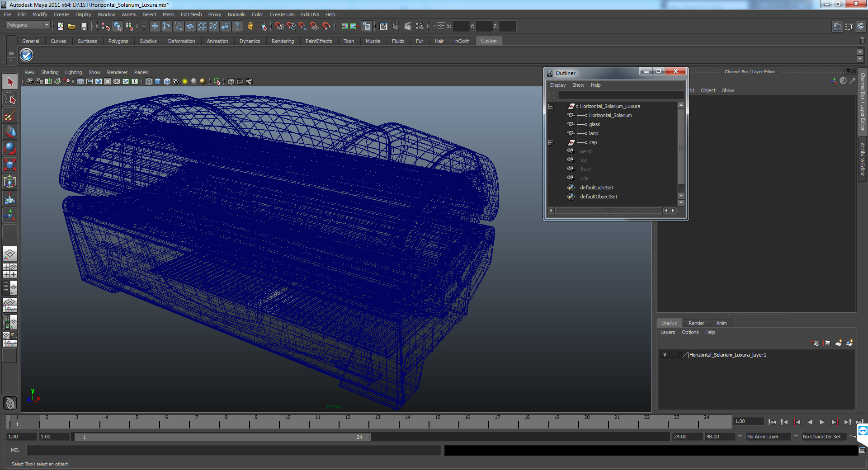Click the New Scene icon
868x470 pixels.
click(61, 26)
